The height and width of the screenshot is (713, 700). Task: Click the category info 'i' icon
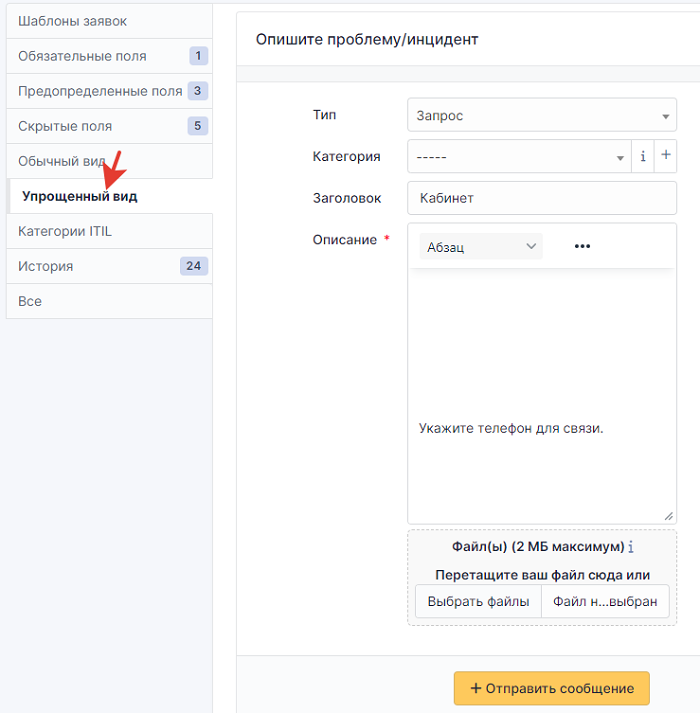643,156
